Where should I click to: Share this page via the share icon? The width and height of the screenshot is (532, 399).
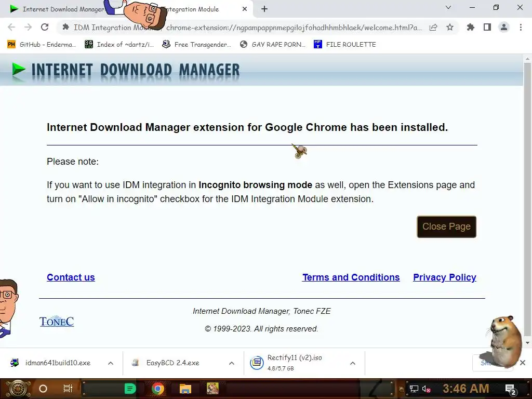point(433,27)
